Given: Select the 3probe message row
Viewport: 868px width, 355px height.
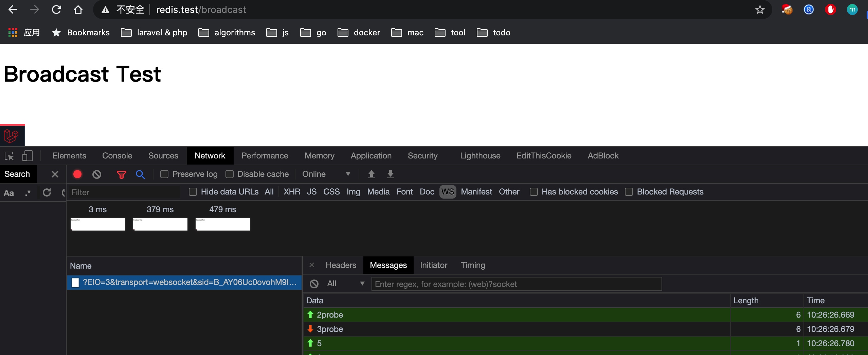Looking at the screenshot, I should point(585,329).
